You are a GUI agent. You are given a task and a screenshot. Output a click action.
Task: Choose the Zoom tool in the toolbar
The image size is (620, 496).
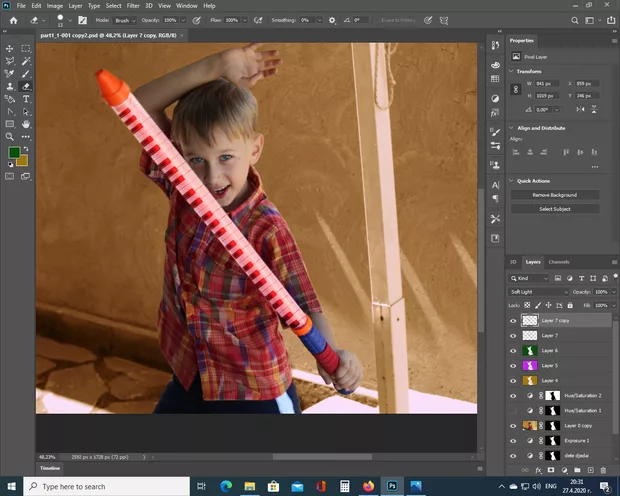click(x=10, y=136)
